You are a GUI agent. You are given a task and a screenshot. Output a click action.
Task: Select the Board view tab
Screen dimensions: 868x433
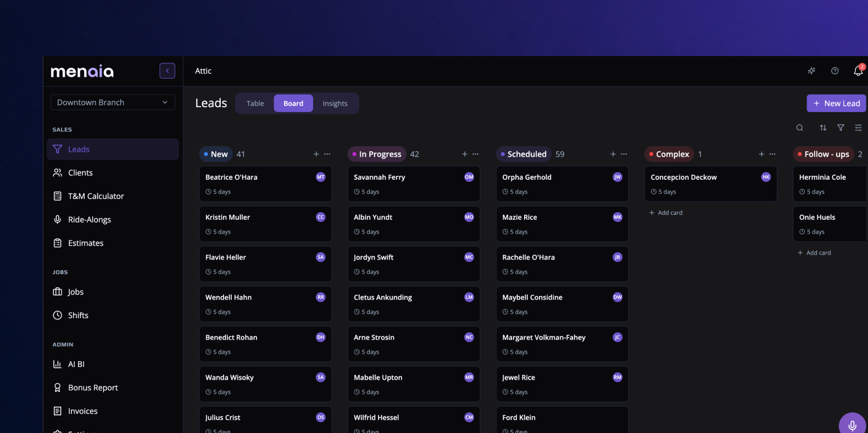click(293, 103)
